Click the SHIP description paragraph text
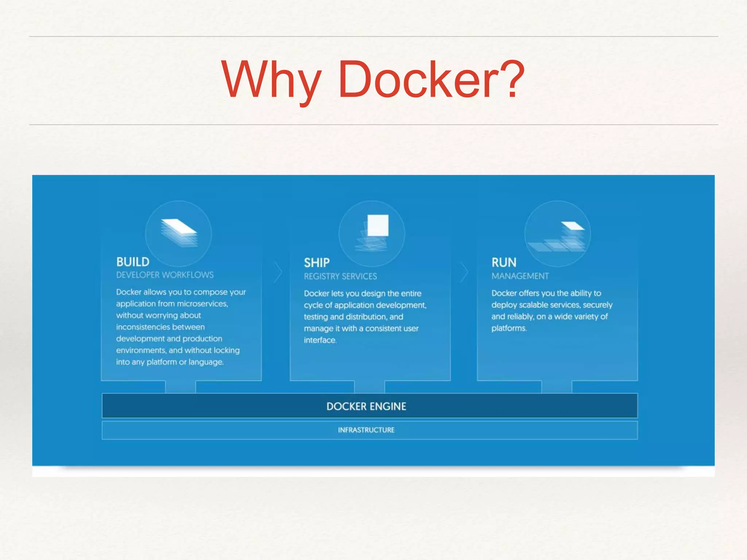The height and width of the screenshot is (560, 747). coord(365,316)
